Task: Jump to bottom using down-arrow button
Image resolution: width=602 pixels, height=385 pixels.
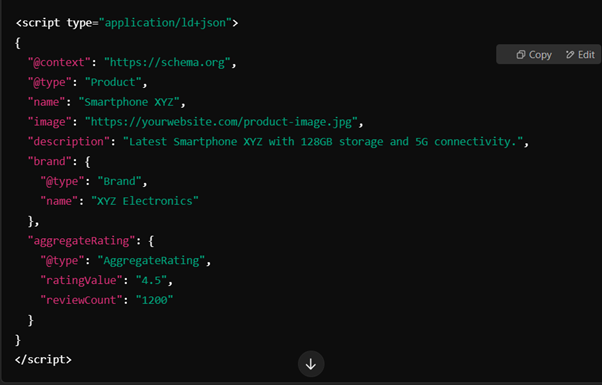Action: coord(311,364)
